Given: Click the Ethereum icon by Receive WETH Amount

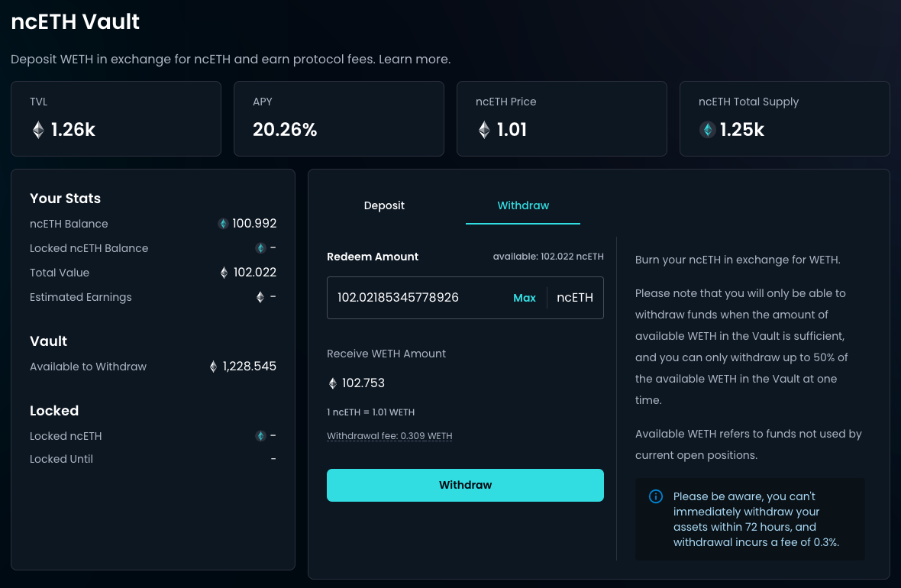Looking at the screenshot, I should click(x=332, y=383).
